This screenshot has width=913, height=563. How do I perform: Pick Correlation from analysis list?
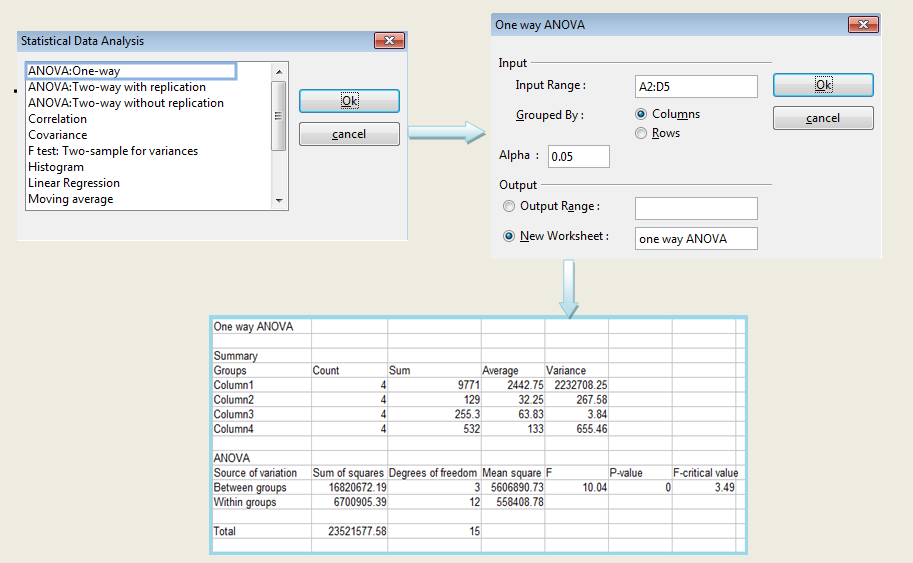pyautogui.click(x=57, y=119)
